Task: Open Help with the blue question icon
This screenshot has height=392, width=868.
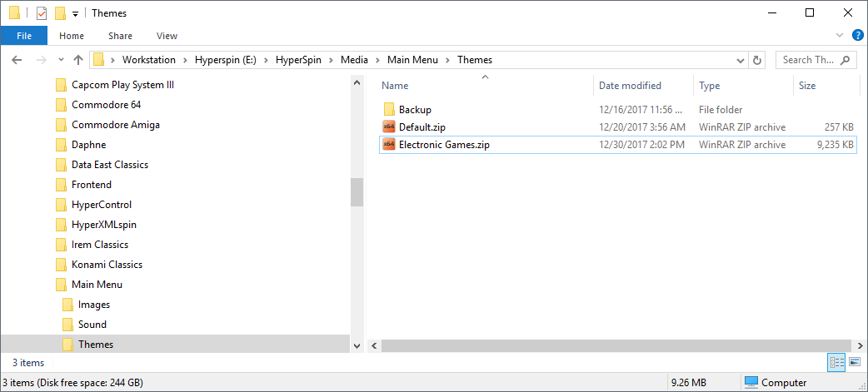Action: pyautogui.click(x=857, y=36)
